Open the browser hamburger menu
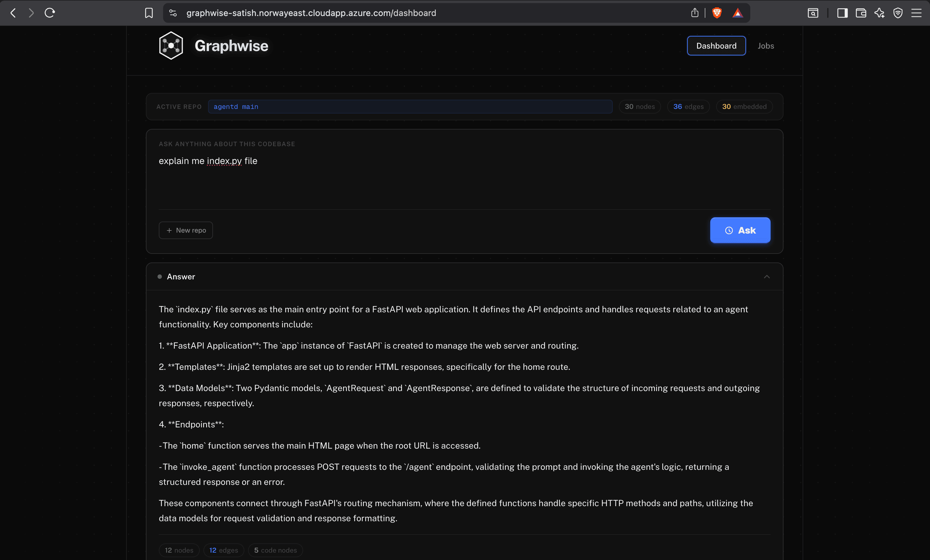 click(x=917, y=13)
